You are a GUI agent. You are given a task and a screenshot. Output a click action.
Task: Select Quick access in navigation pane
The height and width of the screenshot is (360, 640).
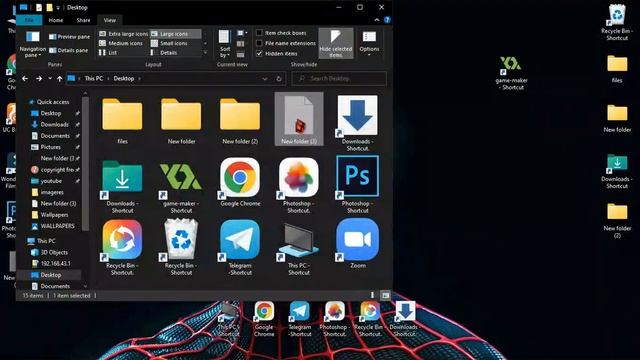[49, 102]
